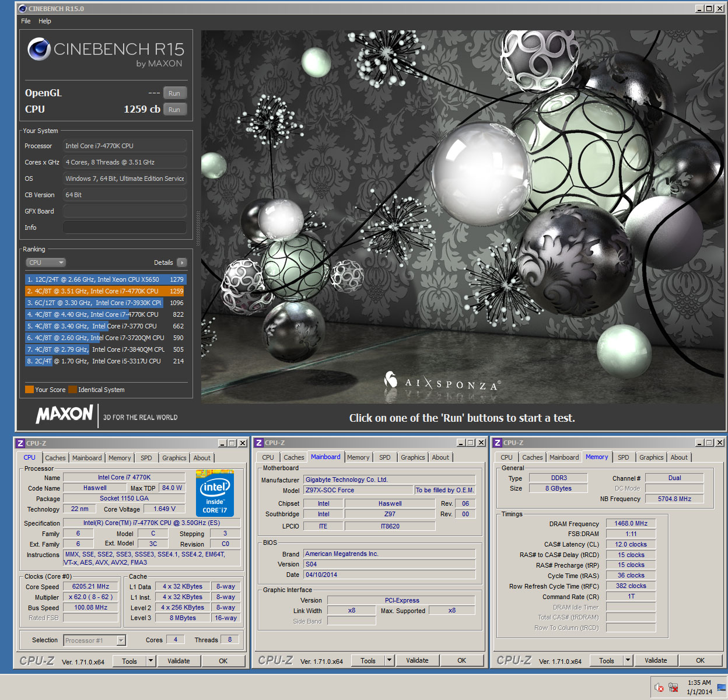
Task: Click Validate in third CPU-Z window
Action: pyautogui.click(x=656, y=661)
